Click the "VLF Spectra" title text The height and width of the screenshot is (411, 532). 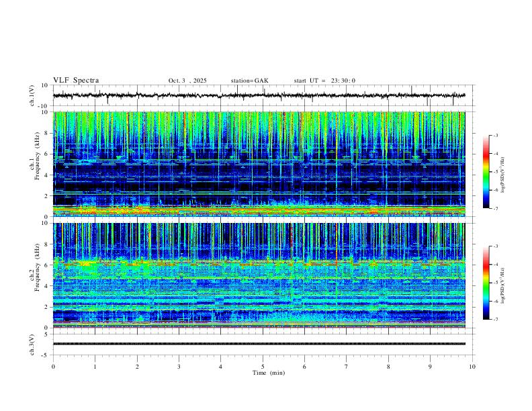[x=76, y=81]
